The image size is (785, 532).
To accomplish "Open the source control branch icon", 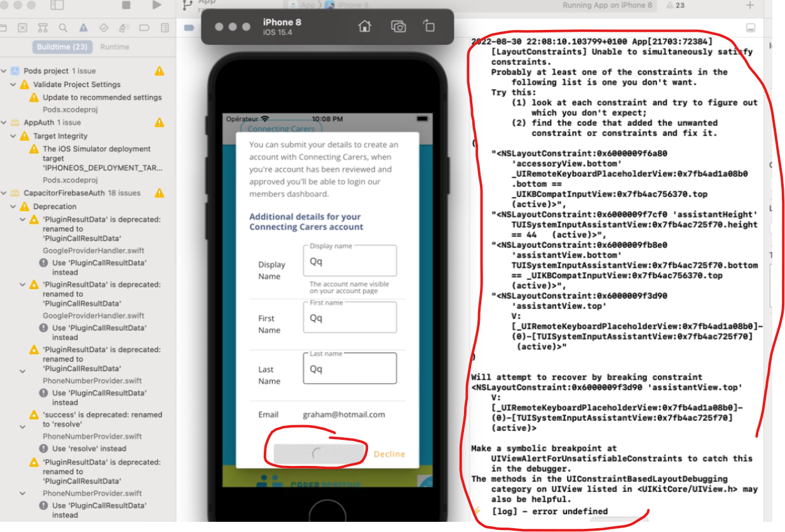I will [x=187, y=5].
